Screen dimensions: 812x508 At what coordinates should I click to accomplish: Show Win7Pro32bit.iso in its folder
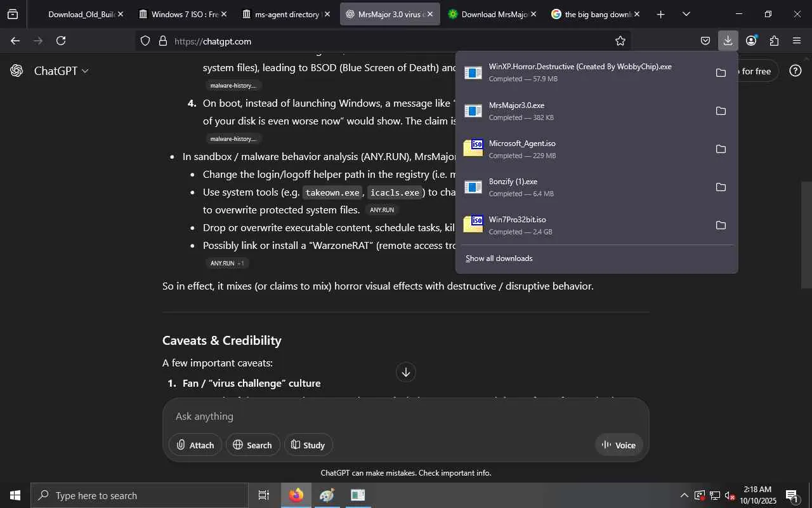click(721, 225)
